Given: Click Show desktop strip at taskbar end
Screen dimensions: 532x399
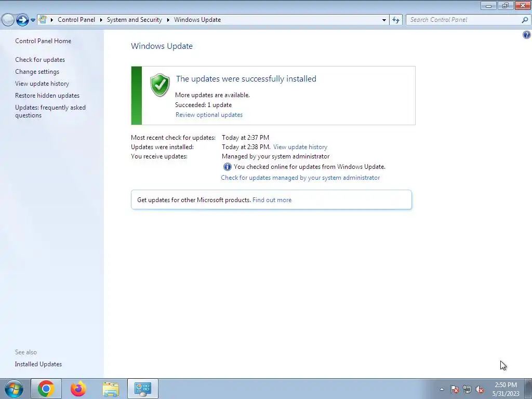Looking at the screenshot, I should pos(528,389).
